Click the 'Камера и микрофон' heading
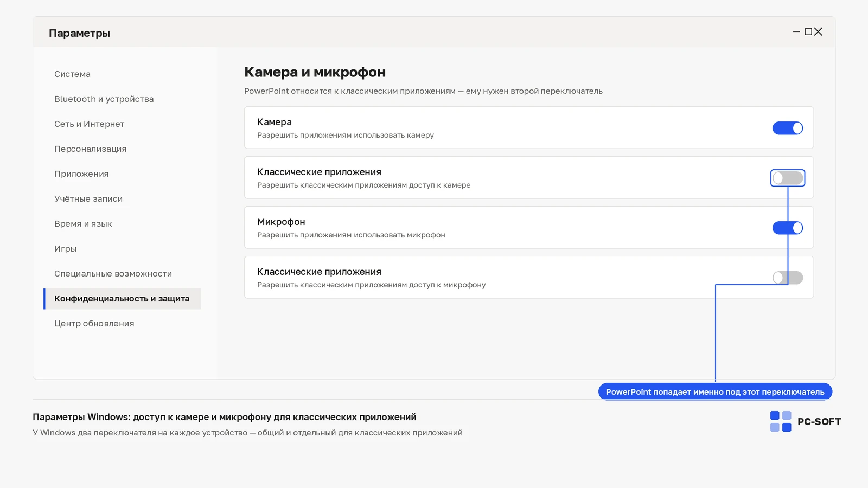868x488 pixels. coord(315,72)
